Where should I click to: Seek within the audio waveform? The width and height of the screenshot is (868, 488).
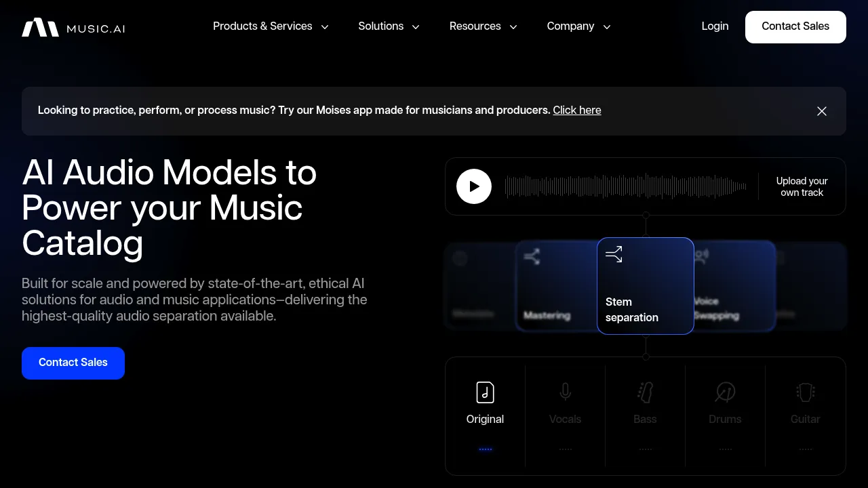625,186
